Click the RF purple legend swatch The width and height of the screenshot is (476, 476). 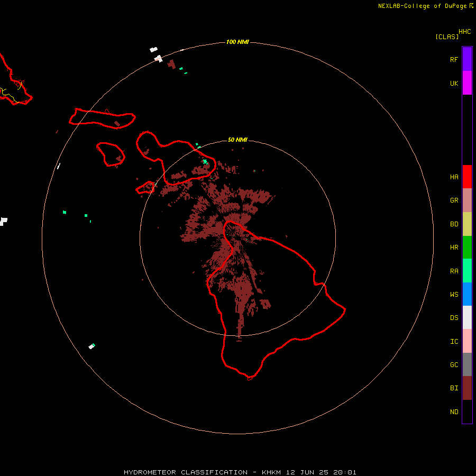click(x=467, y=59)
